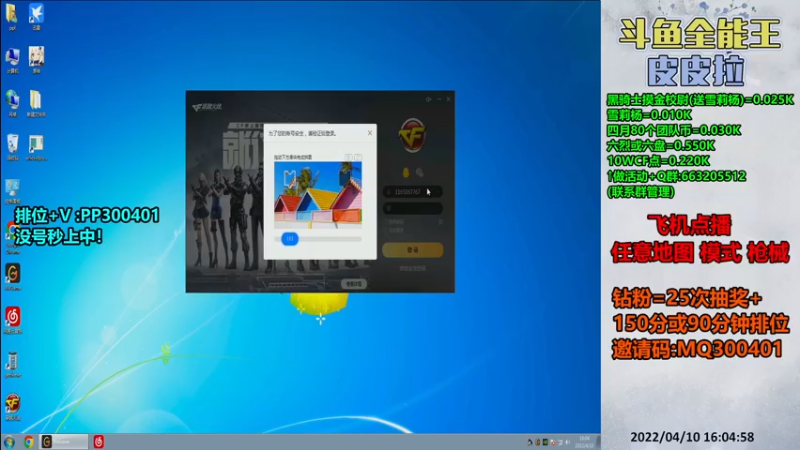
Task: Click the blue captcha slider handle
Action: coord(290,238)
